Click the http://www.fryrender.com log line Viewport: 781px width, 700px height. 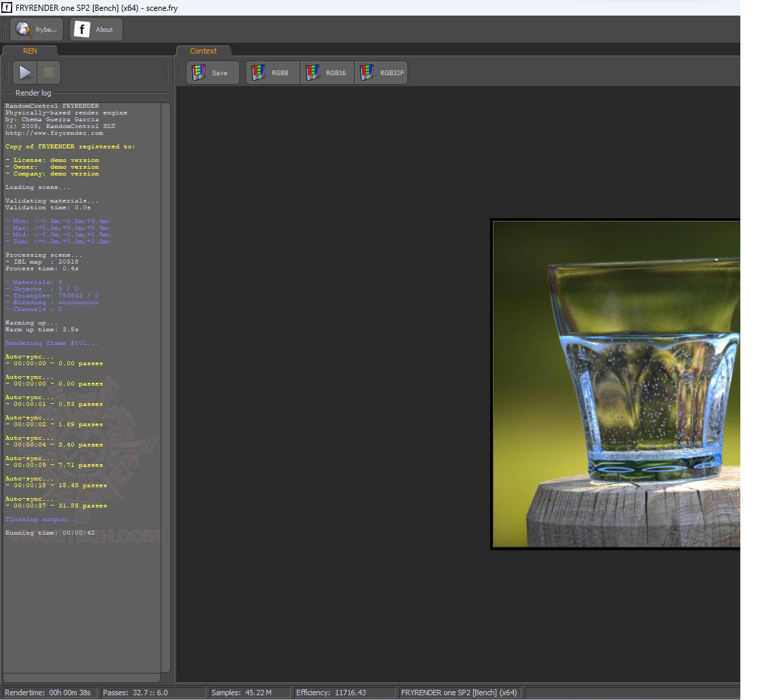54,133
